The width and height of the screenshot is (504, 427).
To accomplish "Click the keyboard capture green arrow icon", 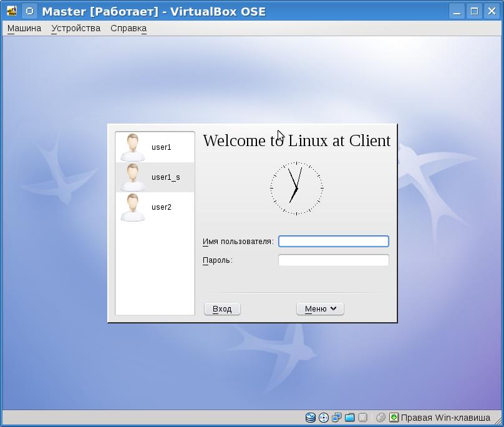I will click(x=394, y=418).
